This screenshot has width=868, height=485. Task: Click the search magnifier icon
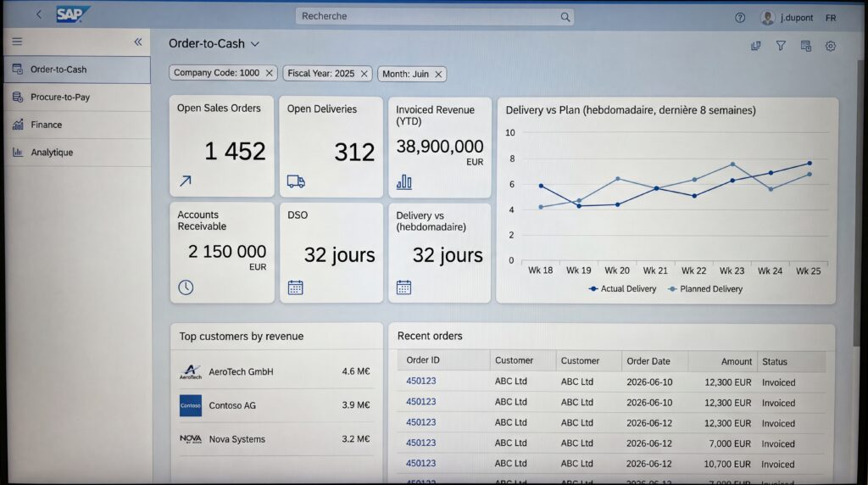coord(565,17)
